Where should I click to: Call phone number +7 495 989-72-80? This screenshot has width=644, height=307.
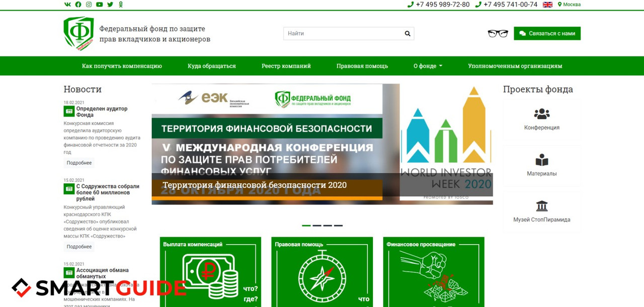438,5
